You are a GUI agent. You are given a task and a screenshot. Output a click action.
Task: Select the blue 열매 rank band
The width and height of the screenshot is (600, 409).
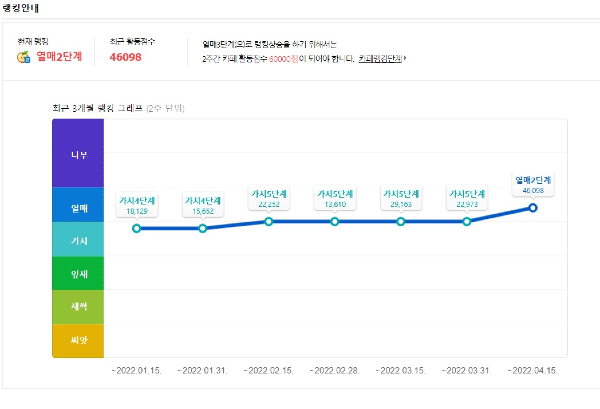coord(78,207)
